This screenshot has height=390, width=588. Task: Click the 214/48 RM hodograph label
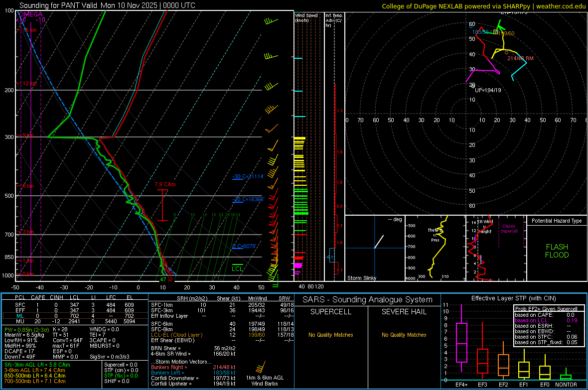[520, 58]
